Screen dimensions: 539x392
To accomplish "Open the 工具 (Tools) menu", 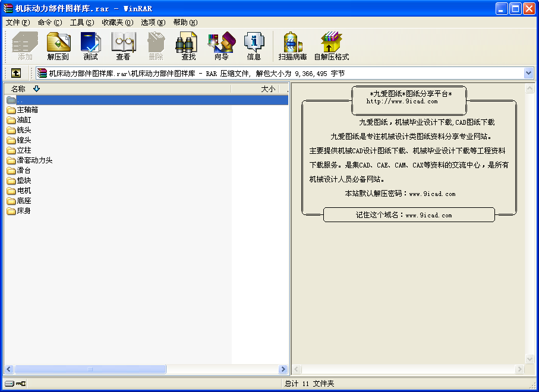I will tap(81, 23).
